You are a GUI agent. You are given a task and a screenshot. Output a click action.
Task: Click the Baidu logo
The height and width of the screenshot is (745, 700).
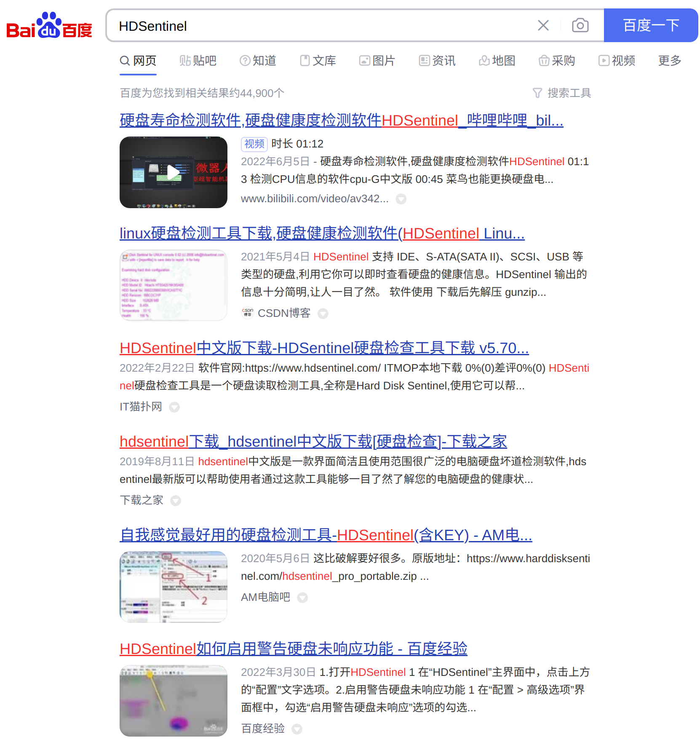click(x=49, y=25)
